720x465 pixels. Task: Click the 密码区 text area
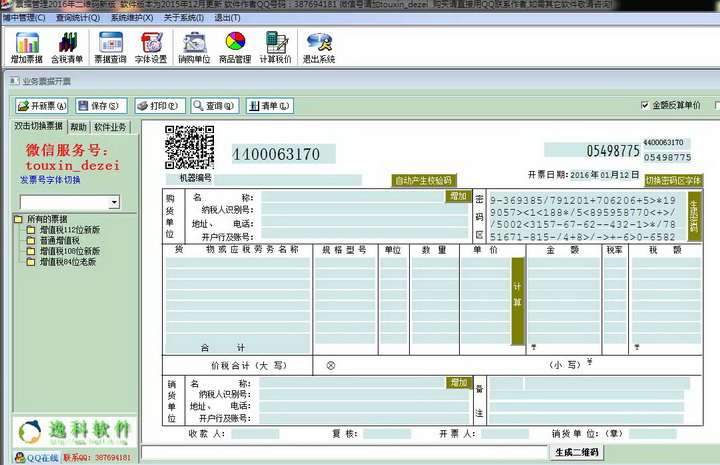(x=586, y=218)
